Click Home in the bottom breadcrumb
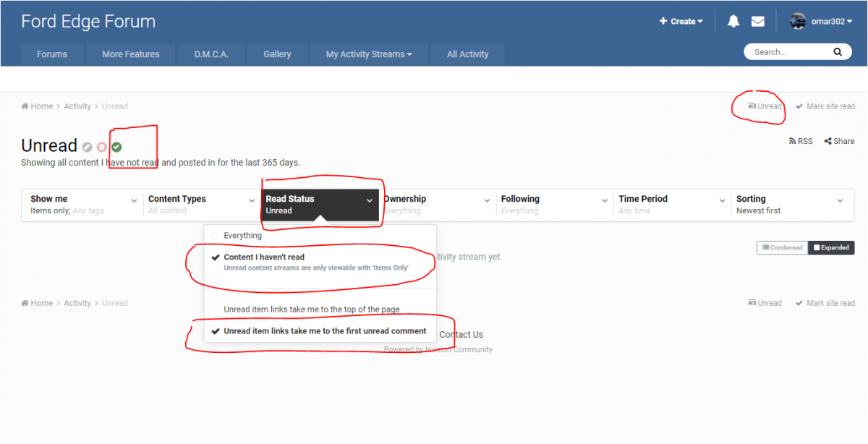868x444 pixels. pos(37,303)
